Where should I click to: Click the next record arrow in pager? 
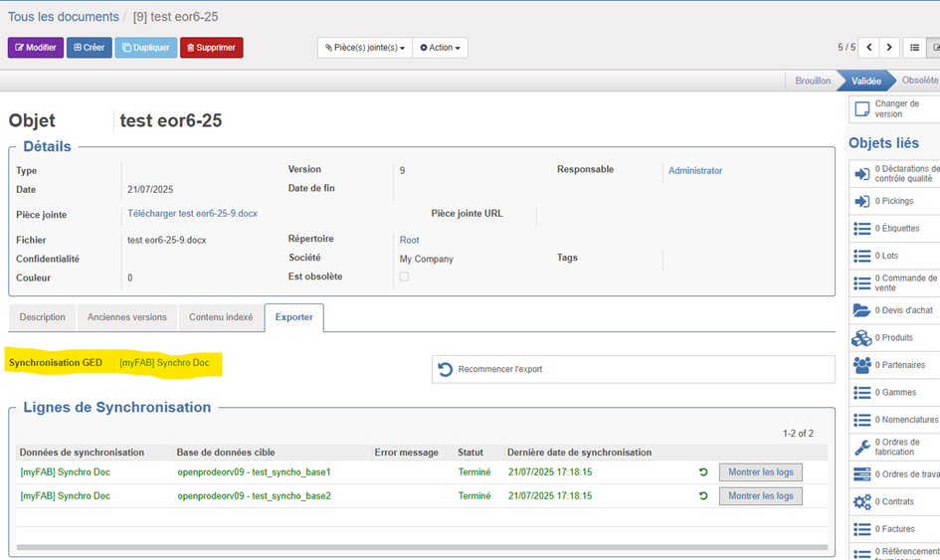889,48
